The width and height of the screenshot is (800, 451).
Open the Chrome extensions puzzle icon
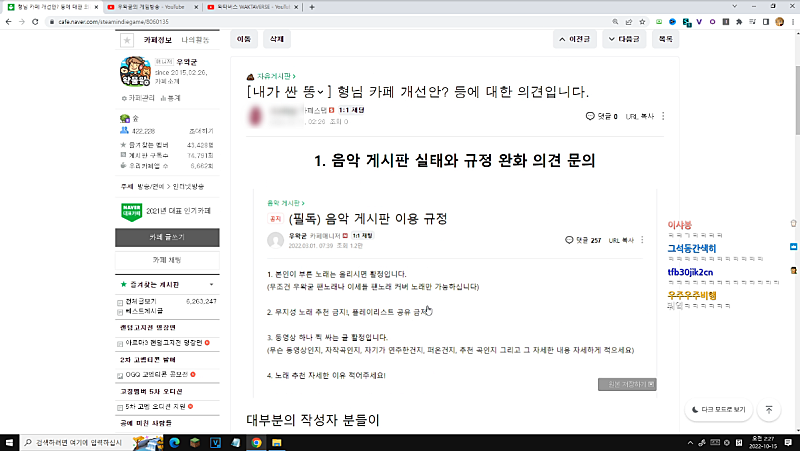(x=739, y=22)
